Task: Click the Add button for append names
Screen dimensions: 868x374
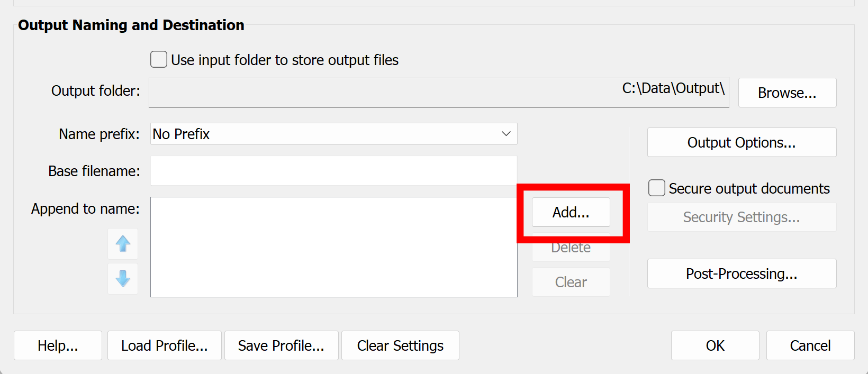Action: [x=571, y=212]
